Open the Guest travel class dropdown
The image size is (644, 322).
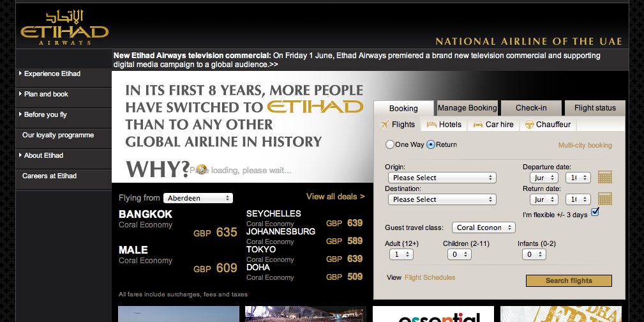coord(483,227)
